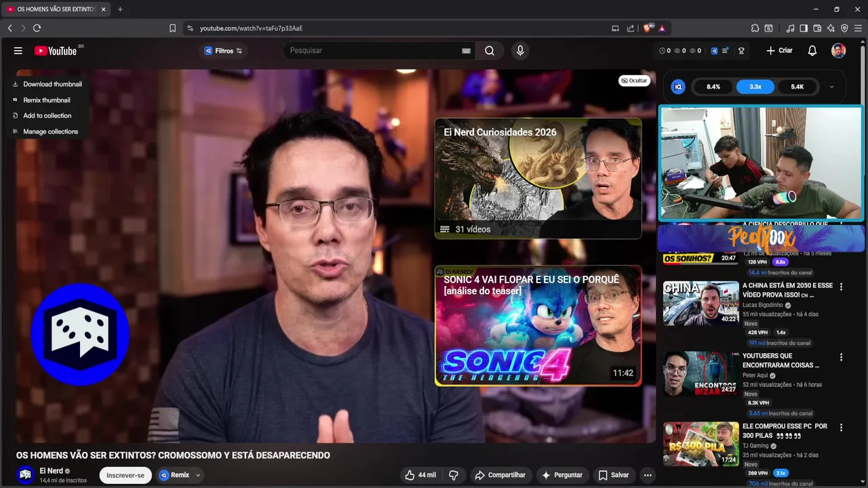Viewport: 868px width, 488px height.
Task: Click the Compartilhar share button
Action: [x=500, y=475]
